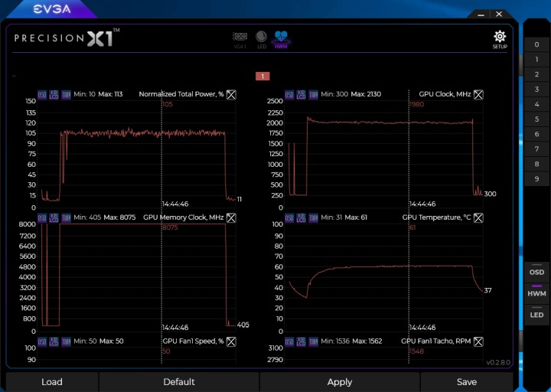Select profile slot 0
Image resolution: width=551 pixels, height=392 pixels.
tap(536, 44)
